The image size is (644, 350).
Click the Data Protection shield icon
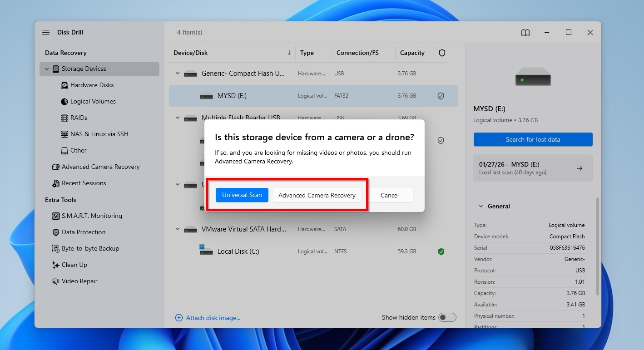56,232
